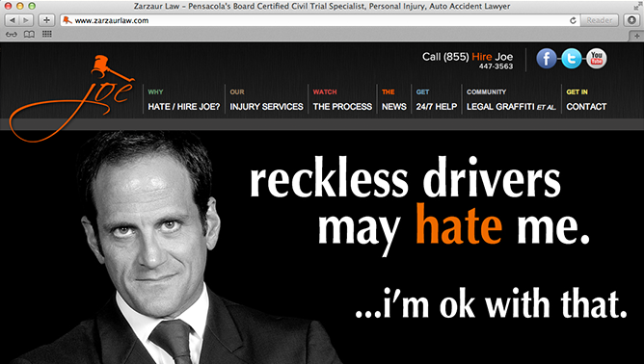Close the Safari window with red button
This screenshot has width=644, height=364.
pyautogui.click(x=8, y=6)
